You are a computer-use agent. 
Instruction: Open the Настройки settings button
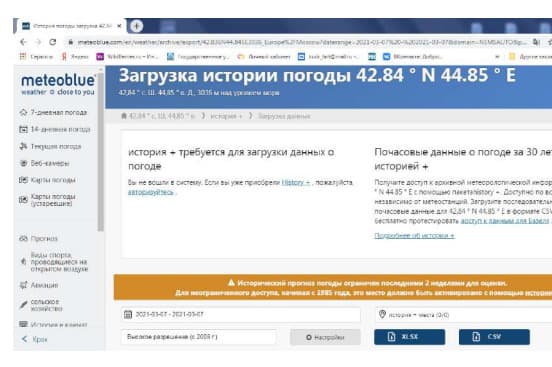325,337
